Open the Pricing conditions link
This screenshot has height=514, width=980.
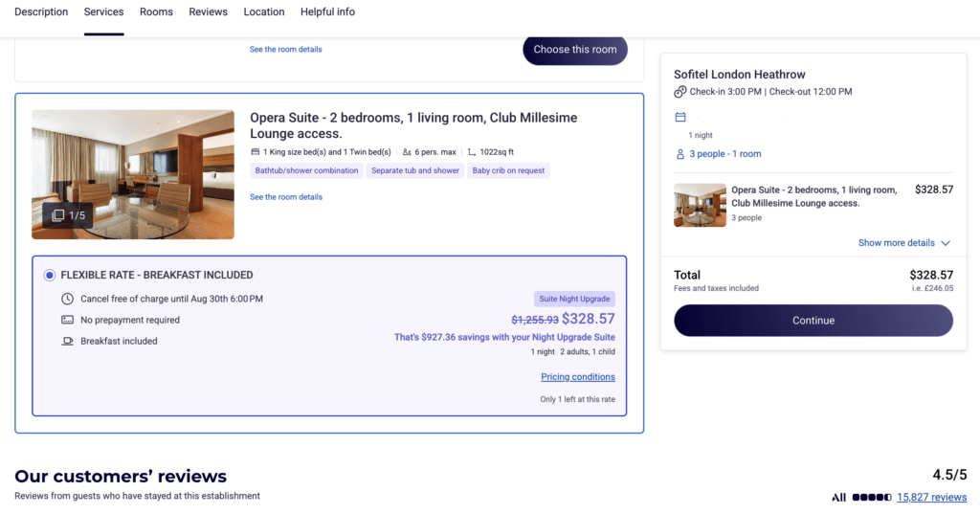(x=577, y=376)
